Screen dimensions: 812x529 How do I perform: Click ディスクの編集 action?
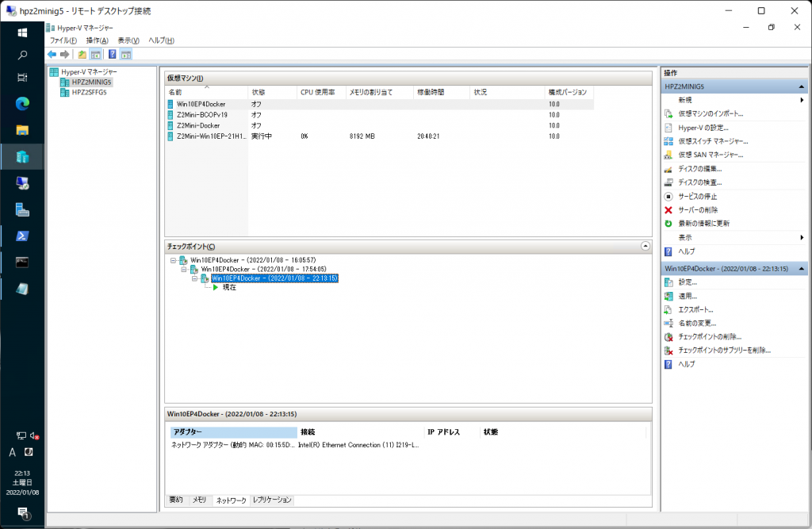(x=699, y=168)
